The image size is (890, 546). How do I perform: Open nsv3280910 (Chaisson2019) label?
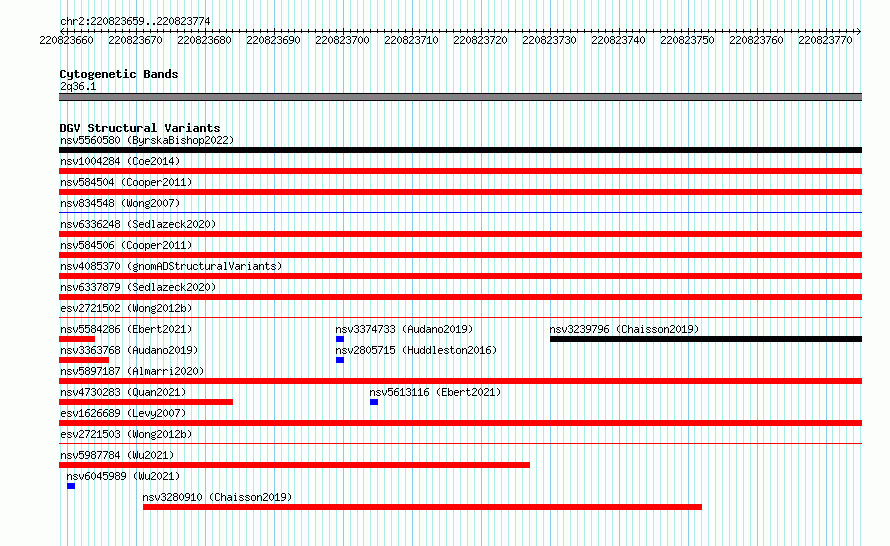tap(217, 497)
